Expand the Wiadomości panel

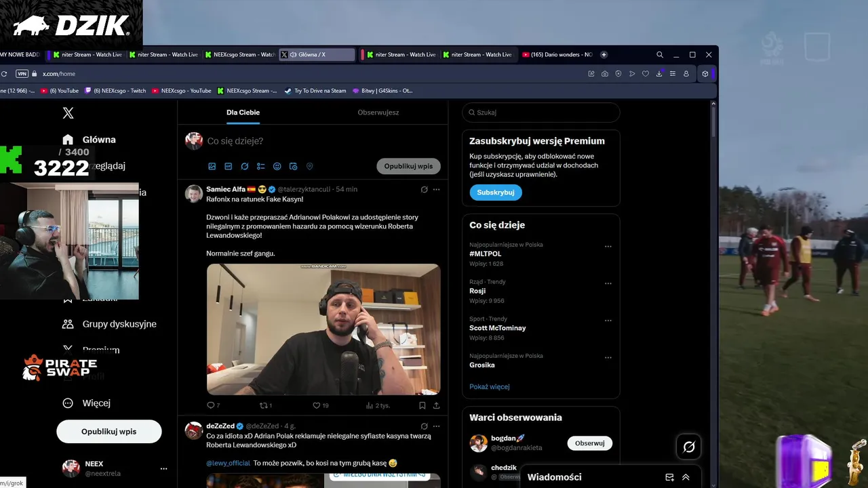click(686, 477)
